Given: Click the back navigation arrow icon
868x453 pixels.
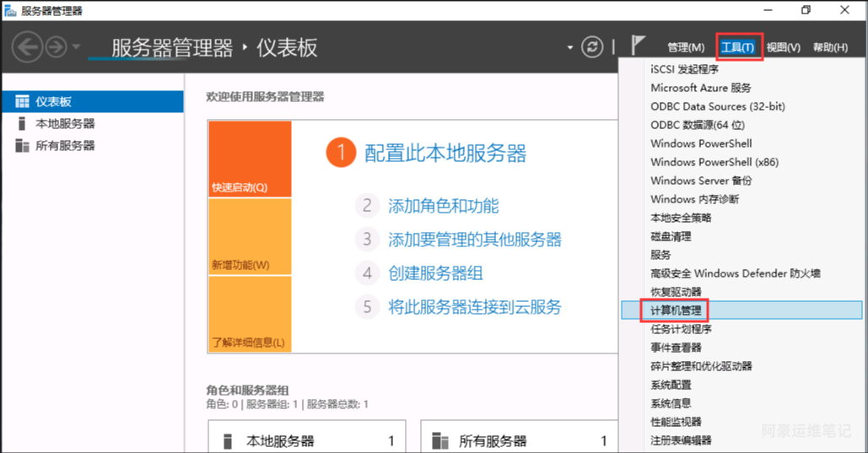Looking at the screenshot, I should pos(27,46).
